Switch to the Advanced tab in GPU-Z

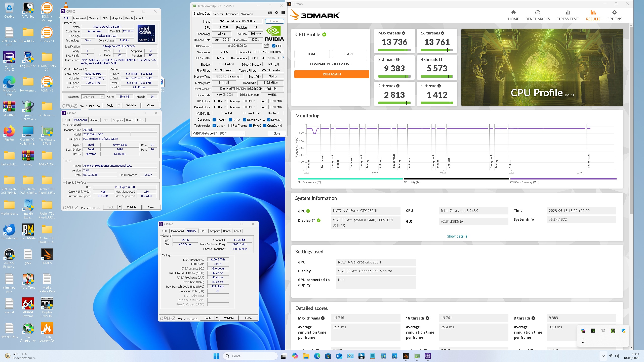232,14
